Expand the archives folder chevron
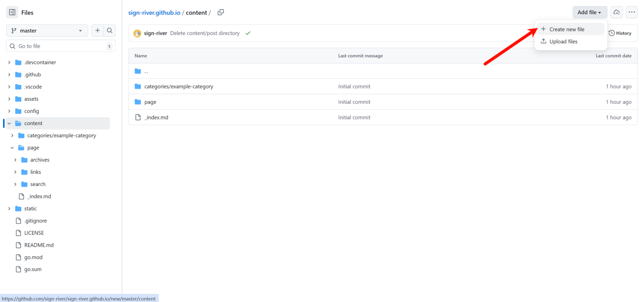Screen dimensions: 644x302 coord(15,160)
